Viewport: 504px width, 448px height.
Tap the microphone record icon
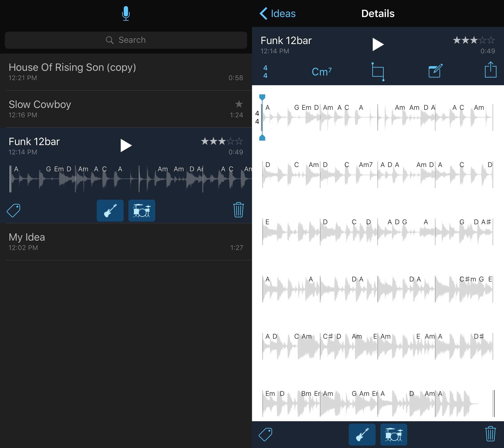point(126,13)
